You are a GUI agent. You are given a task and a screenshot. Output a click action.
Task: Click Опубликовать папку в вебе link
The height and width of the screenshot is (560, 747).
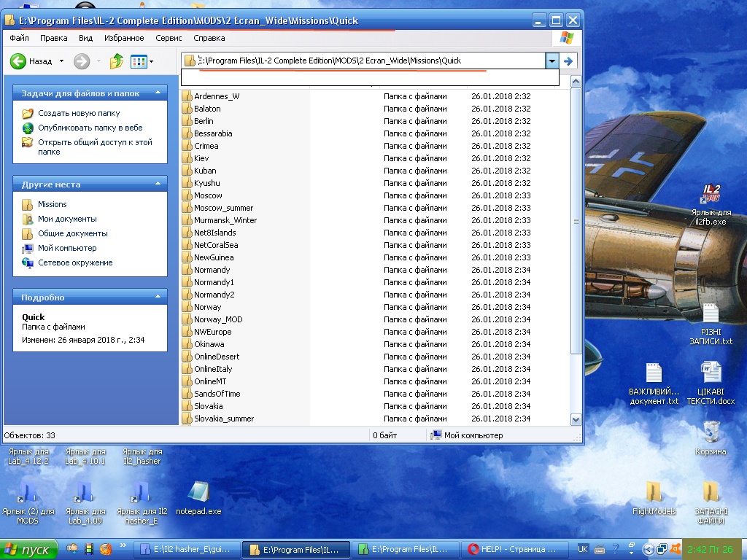90,128
